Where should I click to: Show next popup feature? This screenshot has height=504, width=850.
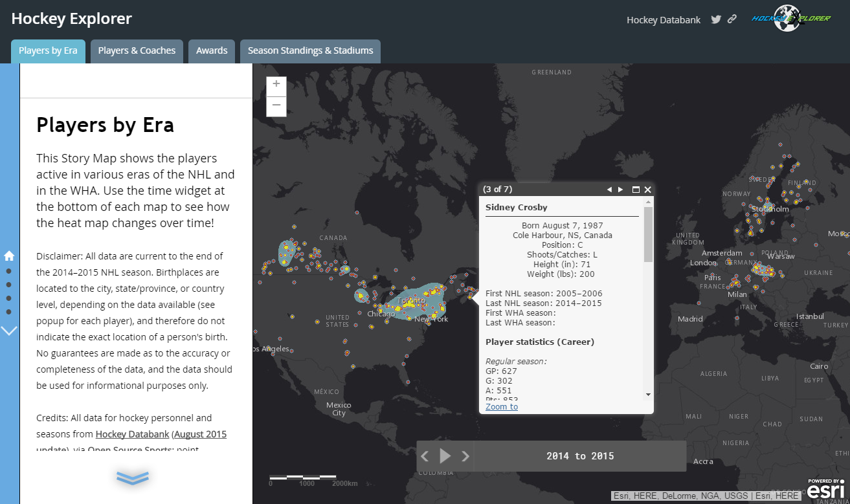pos(621,190)
